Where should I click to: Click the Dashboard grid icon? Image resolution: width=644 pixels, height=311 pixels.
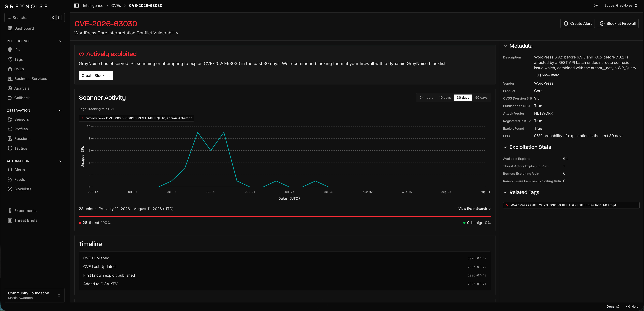click(10, 28)
